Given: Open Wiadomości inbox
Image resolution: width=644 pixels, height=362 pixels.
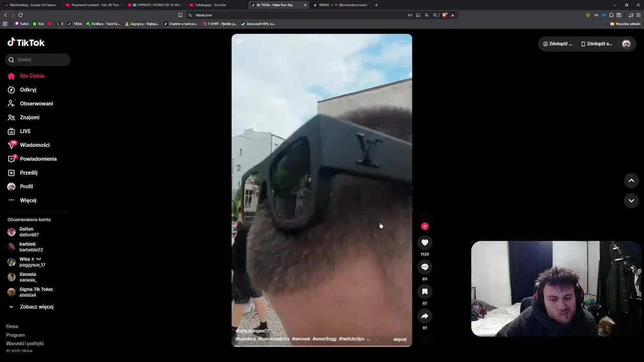Looking at the screenshot, I should [35, 145].
